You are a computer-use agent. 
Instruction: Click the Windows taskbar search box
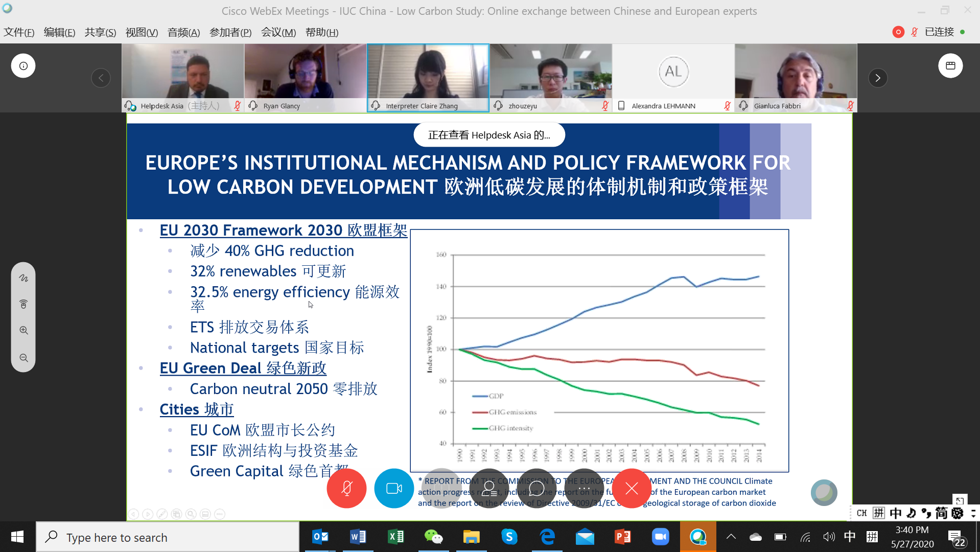(168, 537)
